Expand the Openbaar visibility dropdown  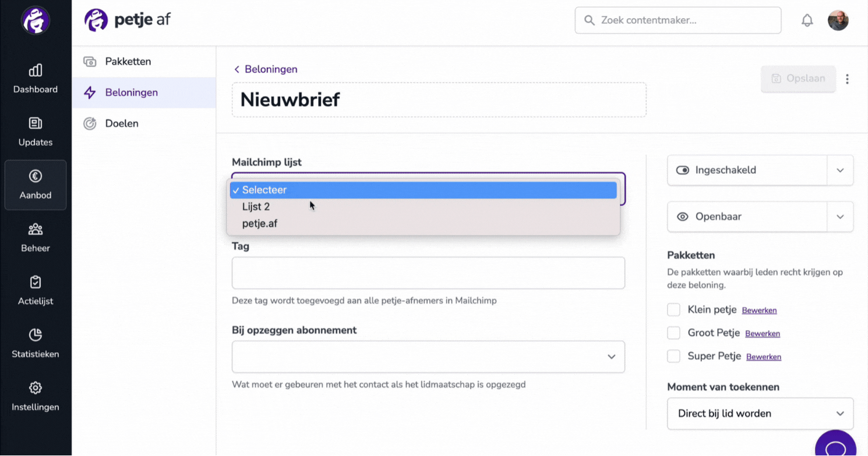coord(840,217)
